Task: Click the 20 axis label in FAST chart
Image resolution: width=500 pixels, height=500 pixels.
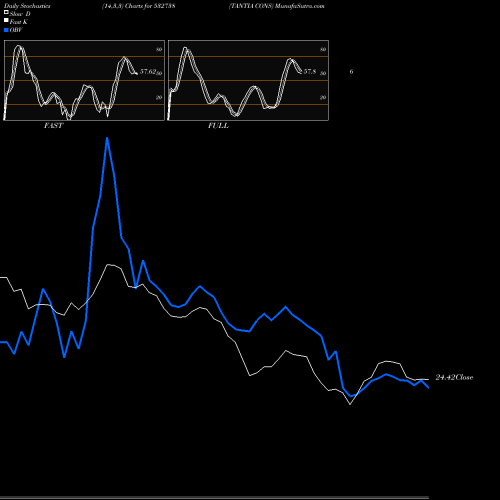Action: [159, 97]
